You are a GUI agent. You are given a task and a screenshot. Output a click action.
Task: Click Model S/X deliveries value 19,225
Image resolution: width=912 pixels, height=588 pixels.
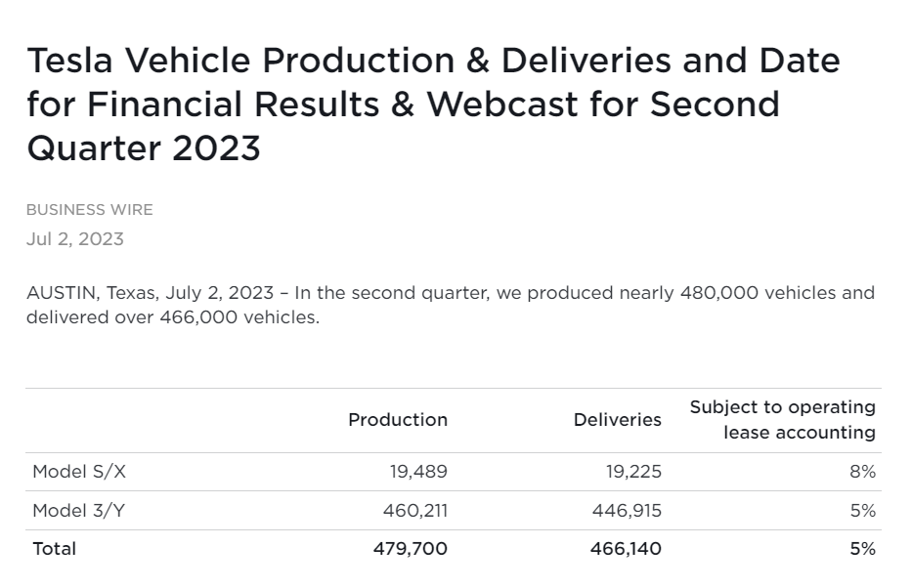coord(632,472)
